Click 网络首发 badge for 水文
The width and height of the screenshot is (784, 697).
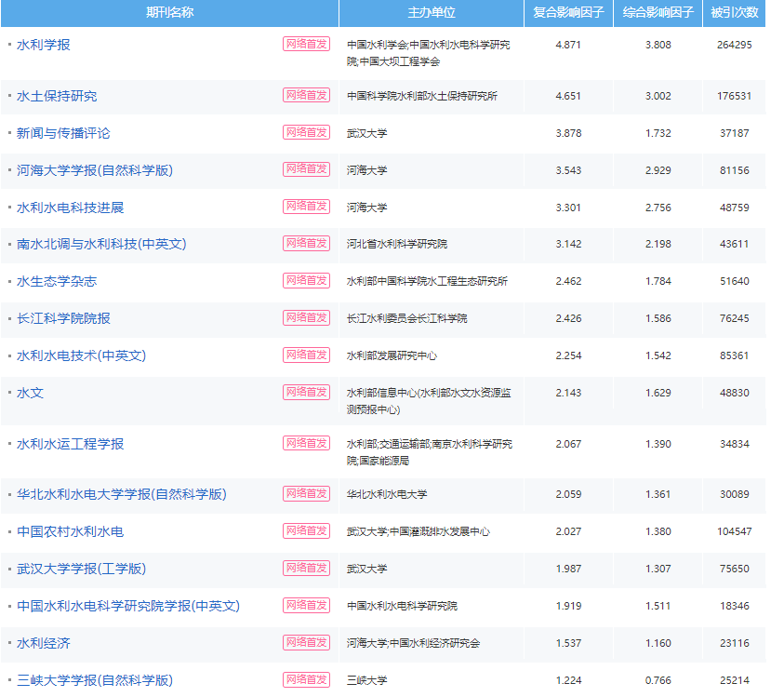pos(307,392)
